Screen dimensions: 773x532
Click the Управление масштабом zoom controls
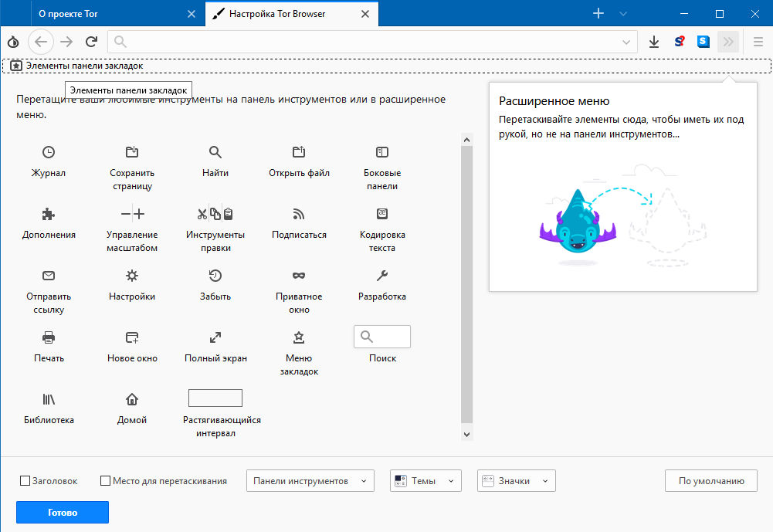tap(132, 213)
